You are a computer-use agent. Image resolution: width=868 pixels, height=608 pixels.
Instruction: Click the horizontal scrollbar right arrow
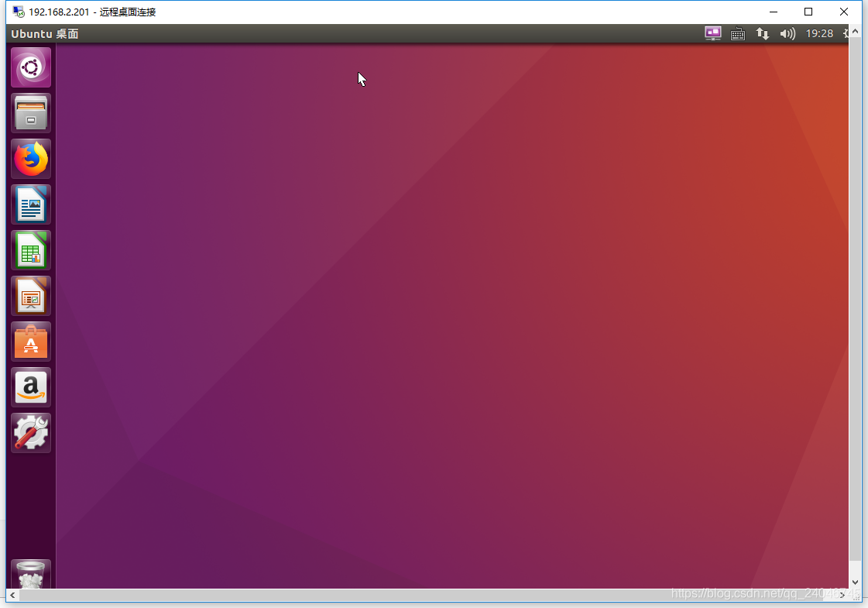842,595
